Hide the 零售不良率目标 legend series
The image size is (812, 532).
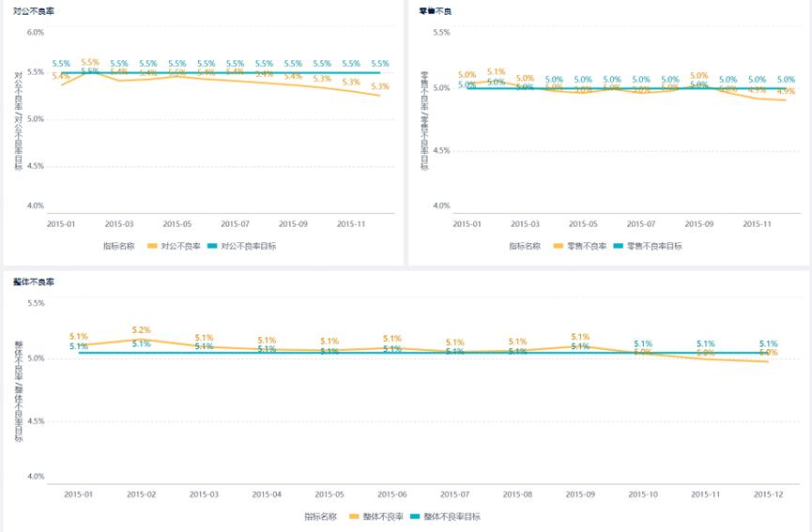pos(653,246)
